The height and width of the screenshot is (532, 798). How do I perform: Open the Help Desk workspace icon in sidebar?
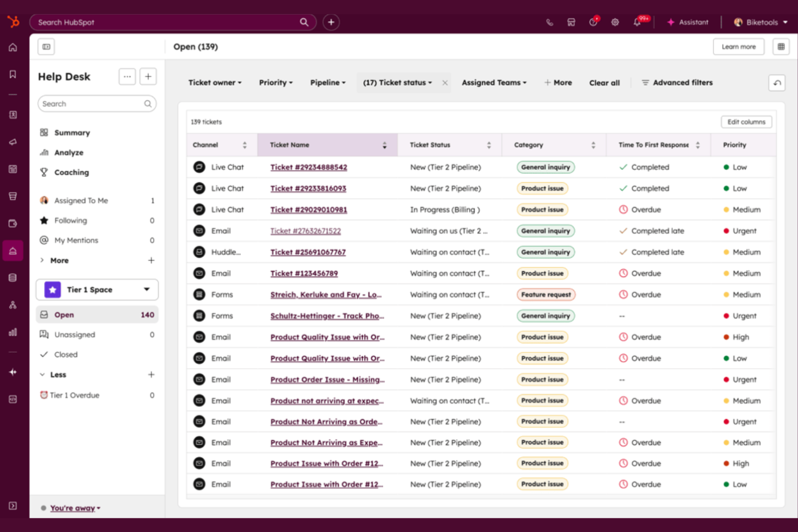13,250
